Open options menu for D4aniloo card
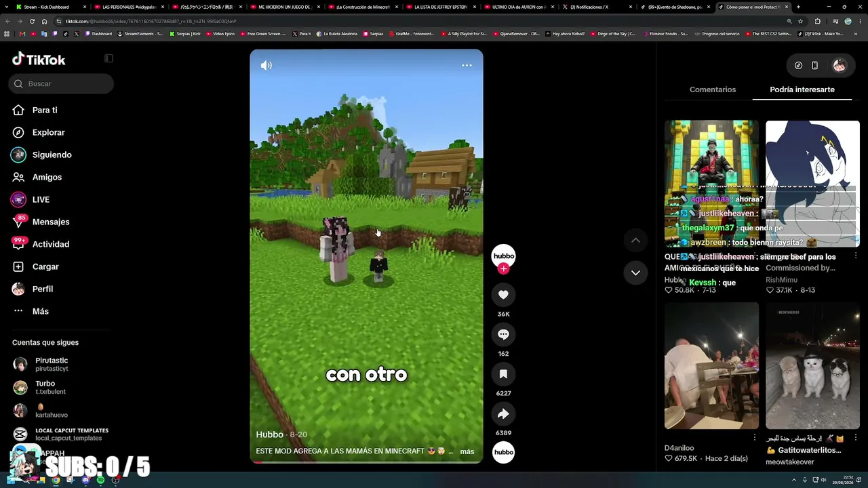Screen dimensions: 868x488 click(x=755, y=438)
